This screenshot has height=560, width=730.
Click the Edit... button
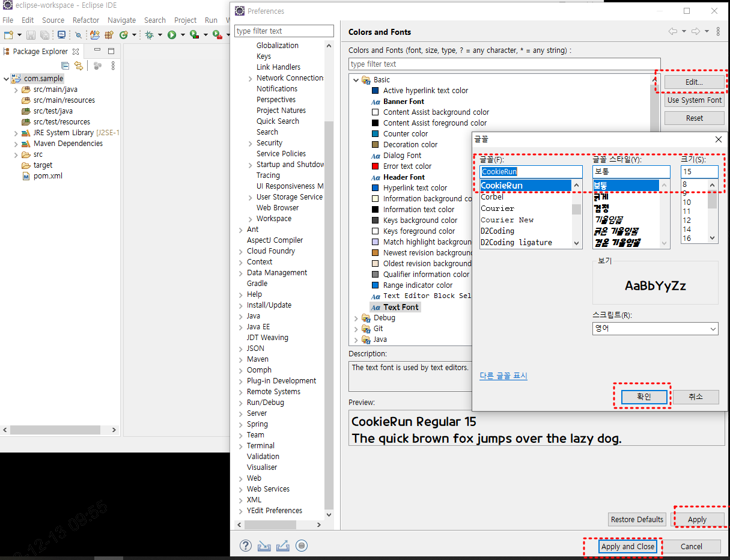pyautogui.click(x=694, y=82)
